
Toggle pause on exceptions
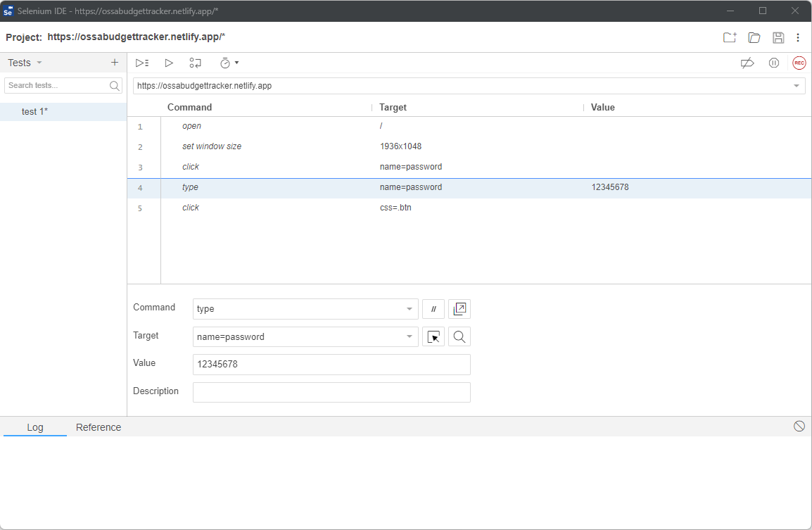[x=773, y=63]
